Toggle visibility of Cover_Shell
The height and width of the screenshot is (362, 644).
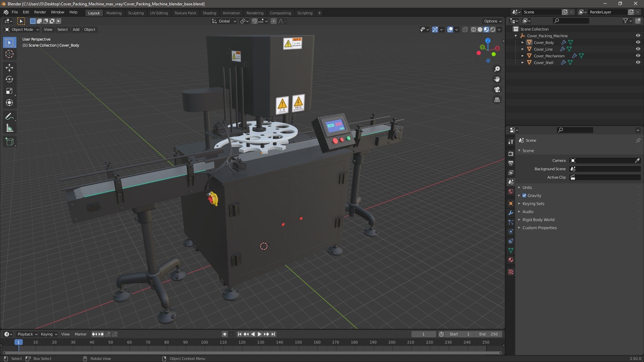pos(638,63)
